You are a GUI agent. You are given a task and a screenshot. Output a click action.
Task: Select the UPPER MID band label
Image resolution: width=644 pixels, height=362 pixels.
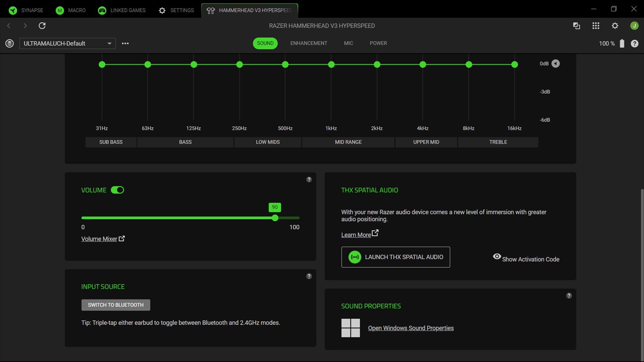[426, 142]
